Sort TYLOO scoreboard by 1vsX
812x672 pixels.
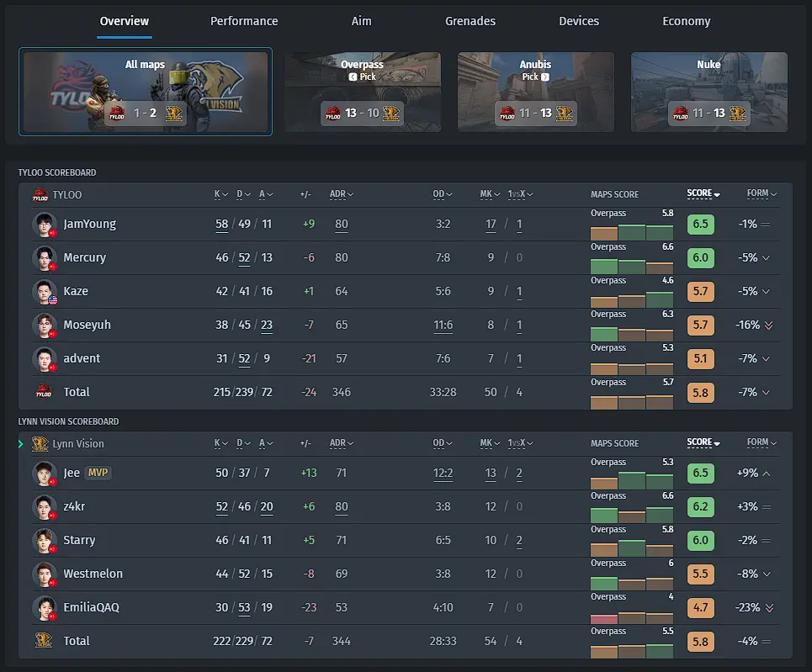pyautogui.click(x=521, y=194)
